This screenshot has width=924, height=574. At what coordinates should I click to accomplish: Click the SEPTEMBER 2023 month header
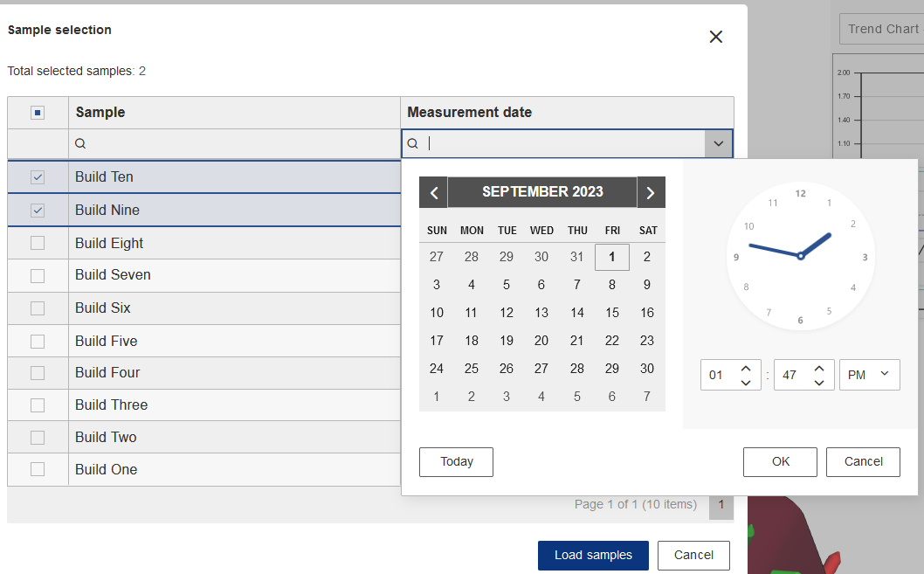click(542, 192)
